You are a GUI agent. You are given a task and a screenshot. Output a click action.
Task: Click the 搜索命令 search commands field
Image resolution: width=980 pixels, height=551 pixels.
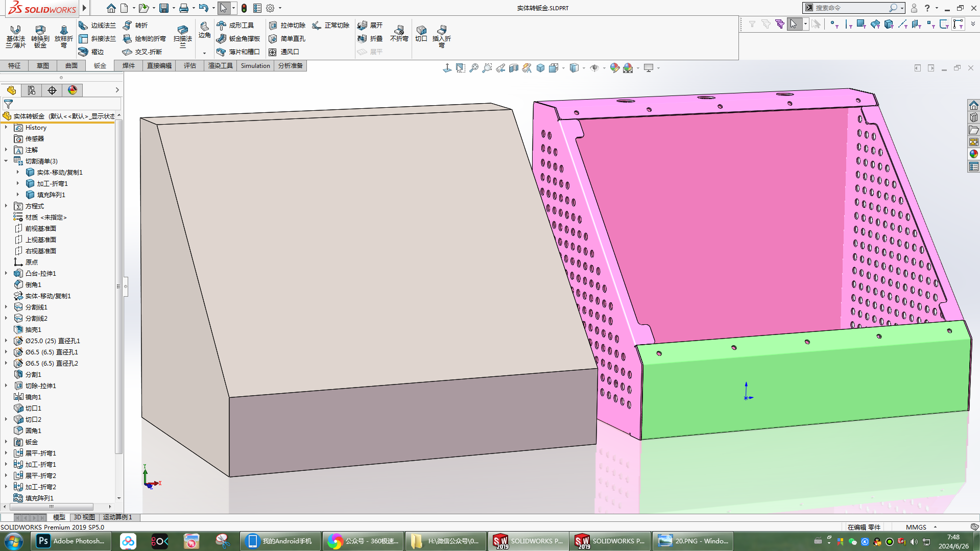coord(850,8)
